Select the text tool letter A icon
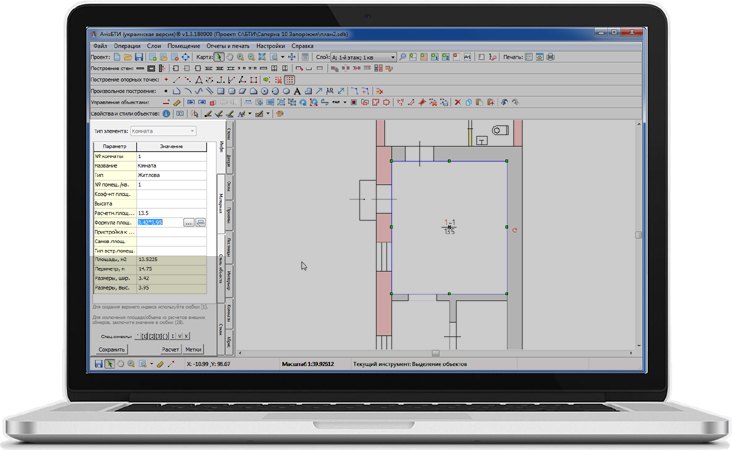 click(x=296, y=91)
